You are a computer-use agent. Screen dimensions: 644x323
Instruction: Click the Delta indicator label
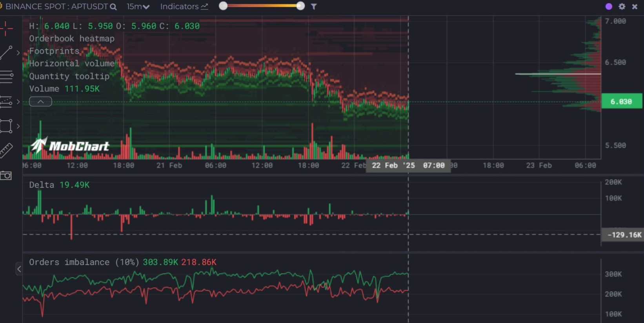click(x=42, y=185)
